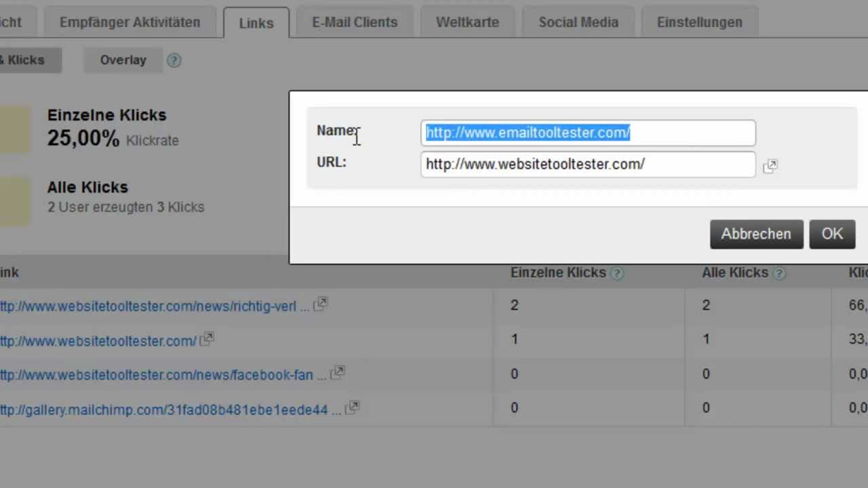Open external link icon beside URL field
Screen dimensions: 868x488
point(770,166)
